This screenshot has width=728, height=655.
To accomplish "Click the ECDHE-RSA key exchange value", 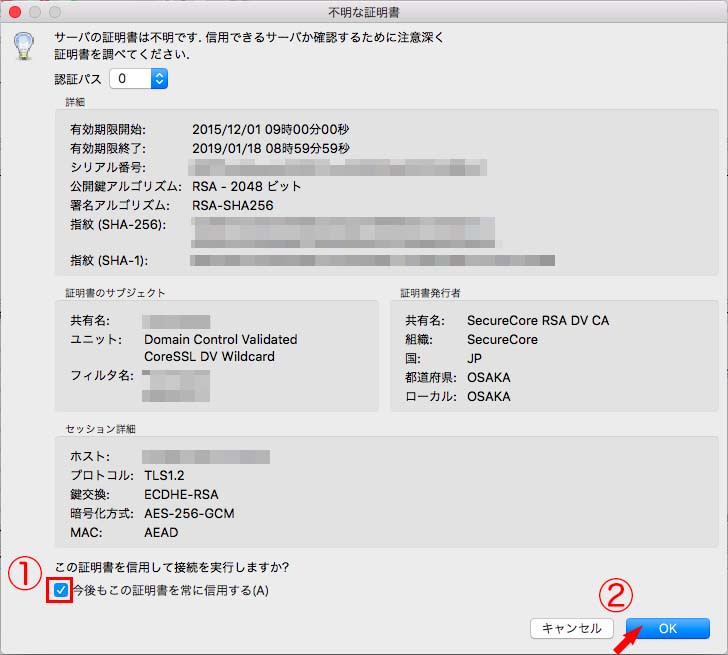I will (x=181, y=494).
